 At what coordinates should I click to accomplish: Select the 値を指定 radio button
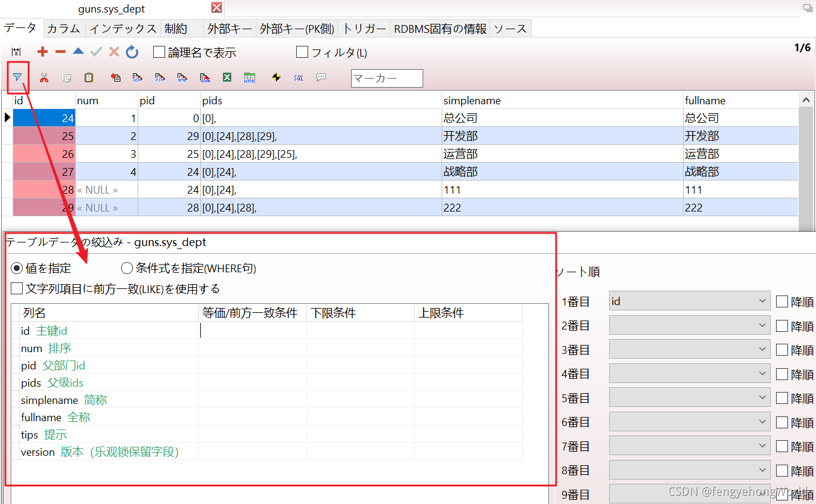(x=17, y=268)
